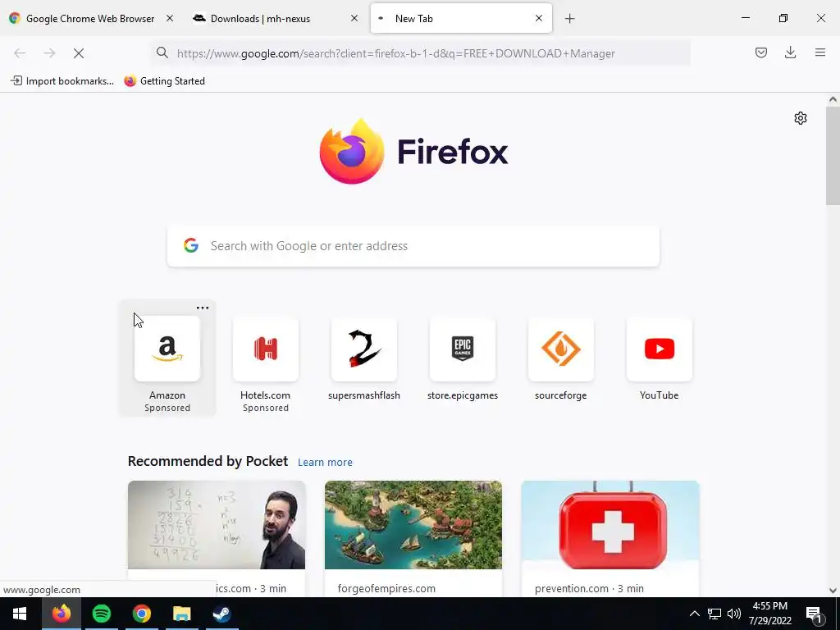
Task: Click Search with Google or enter address box
Action: click(413, 246)
